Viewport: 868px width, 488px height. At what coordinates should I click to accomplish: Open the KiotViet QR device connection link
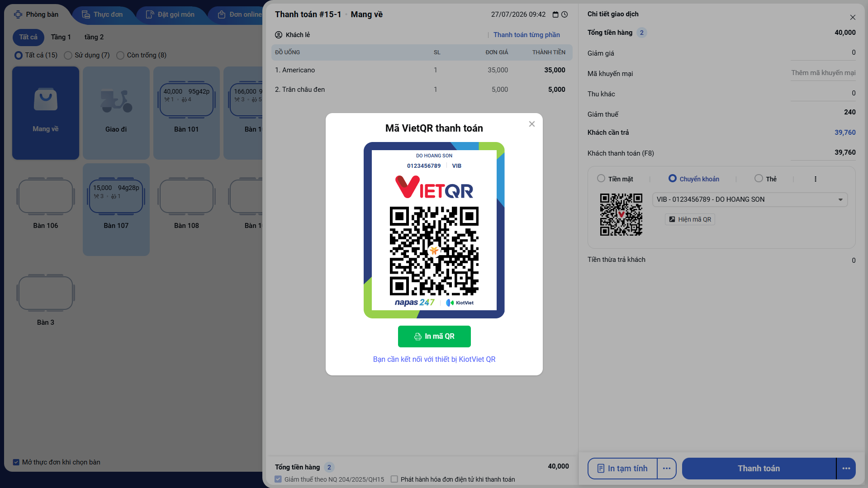click(434, 359)
